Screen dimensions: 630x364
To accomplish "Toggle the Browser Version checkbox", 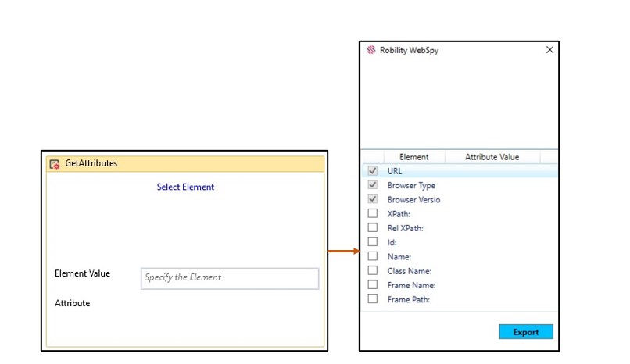I will (373, 199).
